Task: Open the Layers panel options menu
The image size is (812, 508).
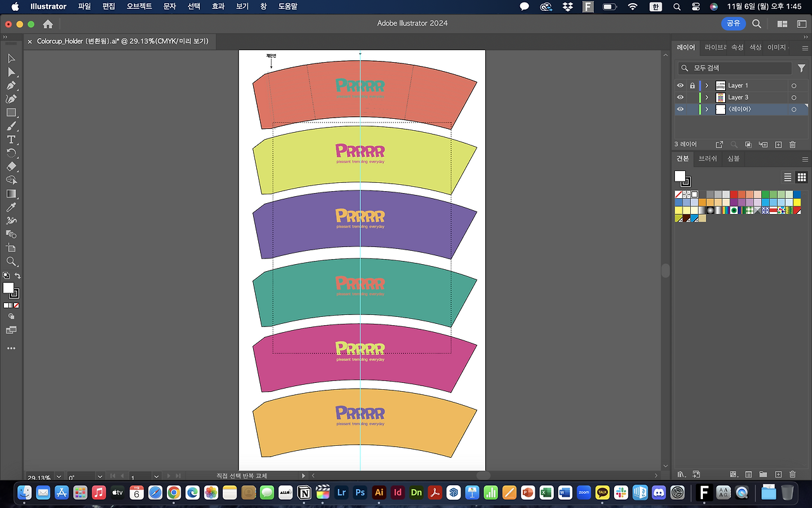Action: pos(805,48)
